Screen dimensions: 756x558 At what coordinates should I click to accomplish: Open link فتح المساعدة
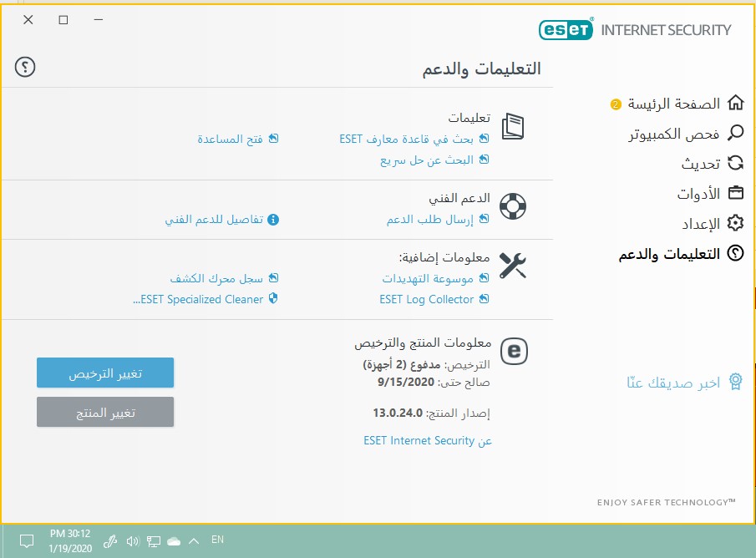click(230, 139)
